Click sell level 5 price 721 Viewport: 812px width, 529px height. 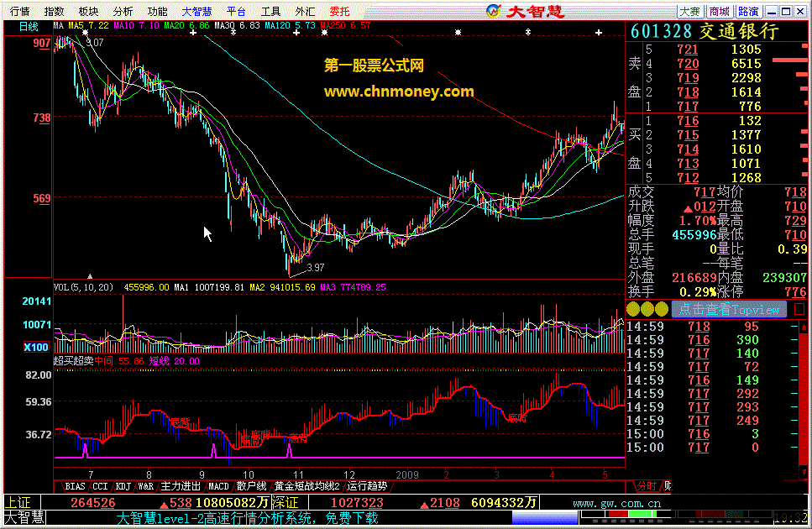pyautogui.click(x=687, y=50)
